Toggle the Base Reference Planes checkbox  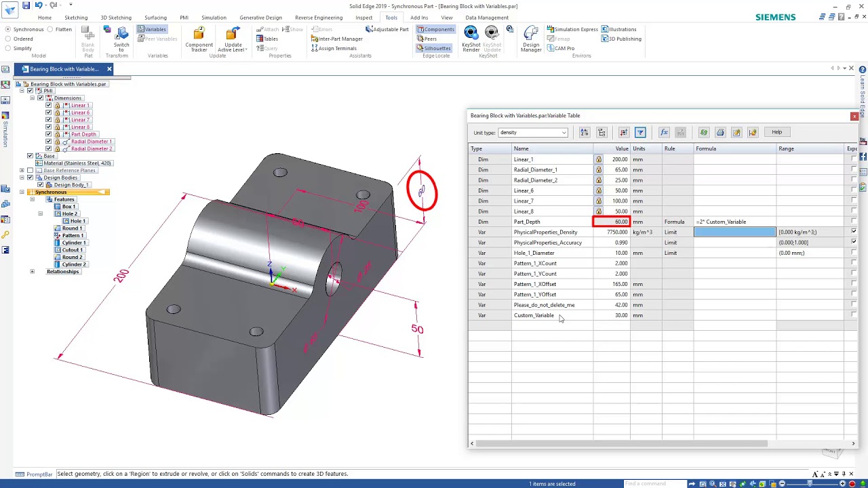[x=30, y=170]
